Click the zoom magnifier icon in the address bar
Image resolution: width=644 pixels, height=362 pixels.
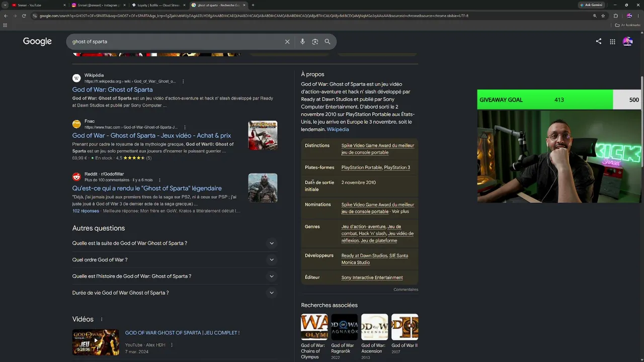595,16
